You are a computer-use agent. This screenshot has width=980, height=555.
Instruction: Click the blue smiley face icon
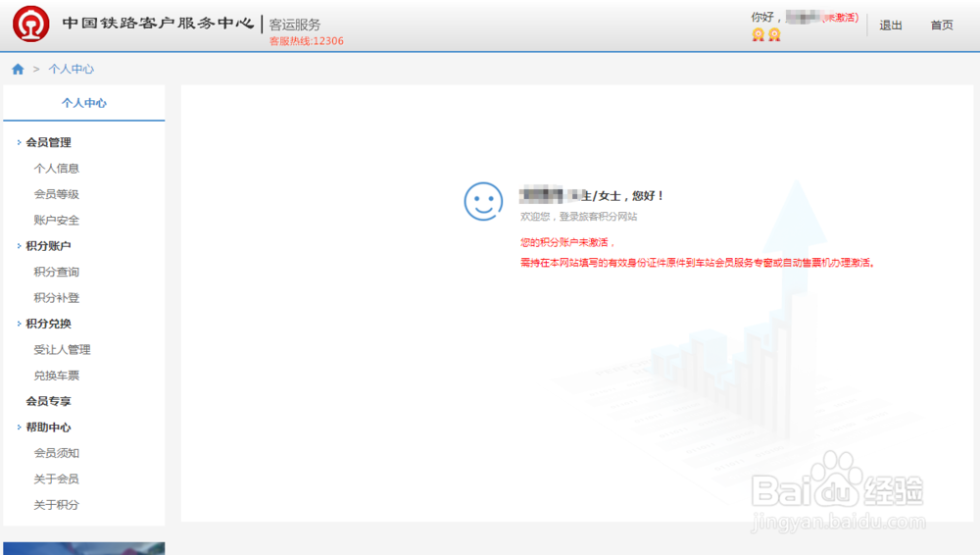(x=483, y=201)
